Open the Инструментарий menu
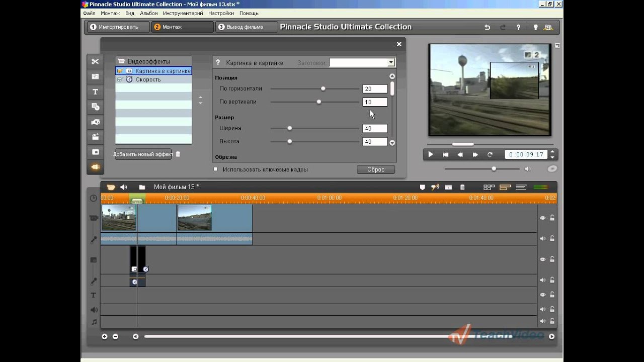The width and height of the screenshot is (644, 362). [183, 13]
